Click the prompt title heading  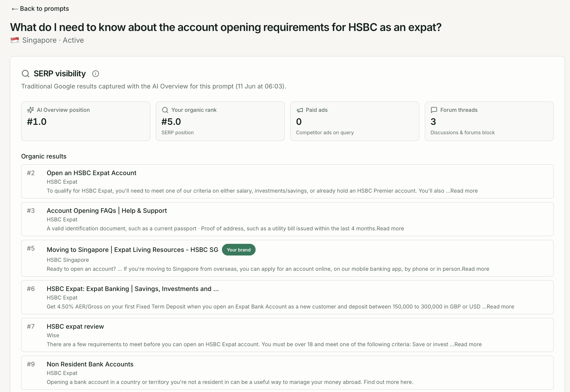point(226,27)
